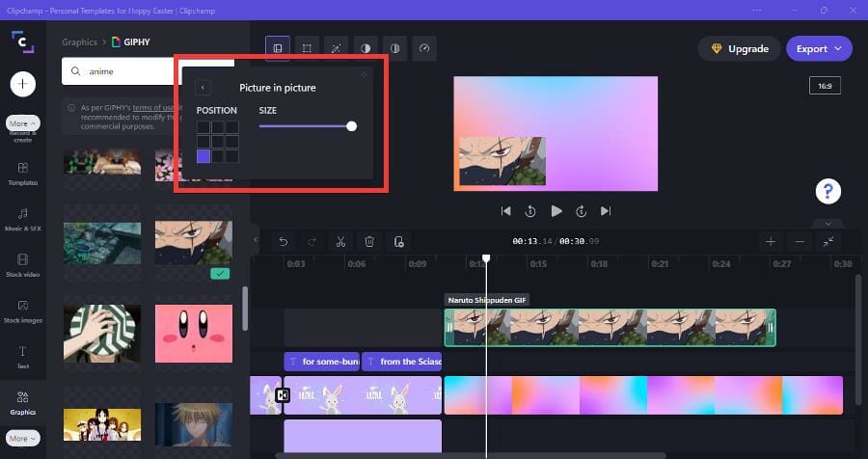The width and height of the screenshot is (868, 459).
Task: Click the round plus add media button
Action: pos(23,84)
